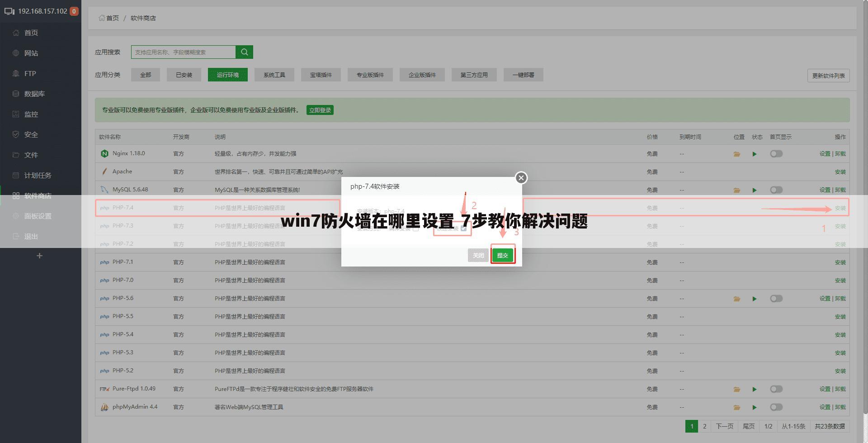Click the PHP-5.4 software name

123,334
